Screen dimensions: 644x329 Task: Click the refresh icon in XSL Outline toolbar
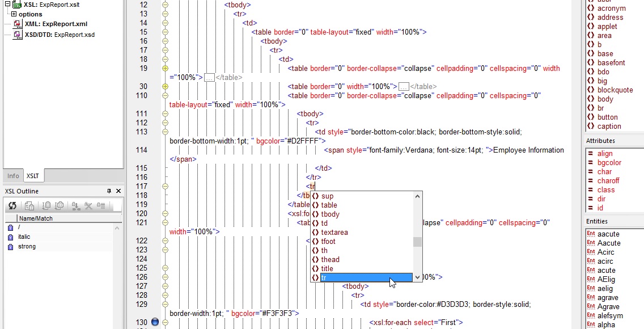(12, 206)
